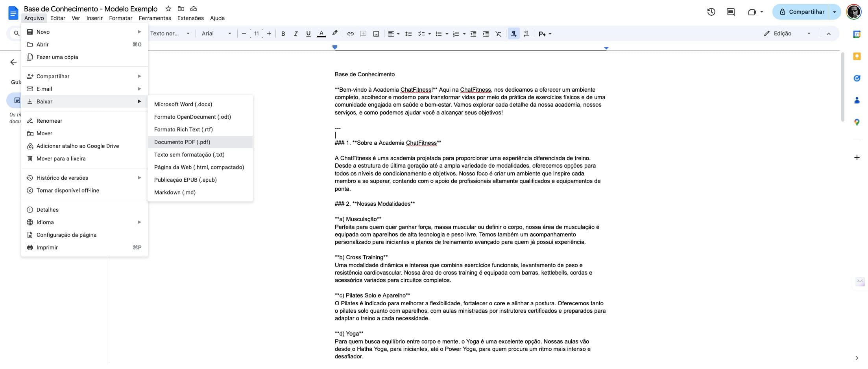The image size is (868, 369).
Task: Click the Bold formatting icon
Action: (283, 34)
